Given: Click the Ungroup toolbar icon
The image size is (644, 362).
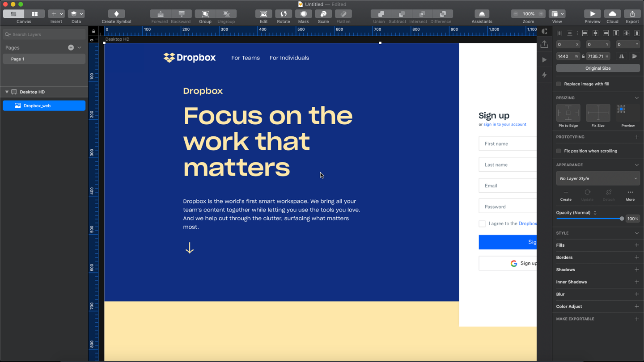Looking at the screenshot, I should tap(226, 14).
